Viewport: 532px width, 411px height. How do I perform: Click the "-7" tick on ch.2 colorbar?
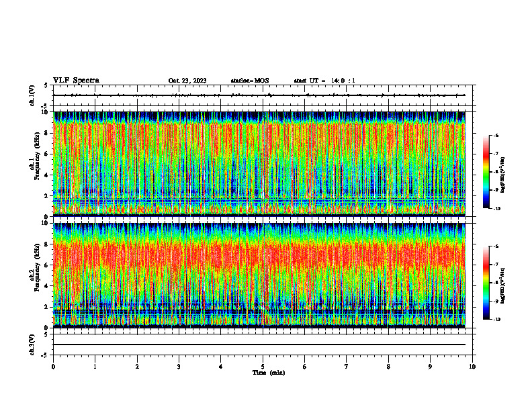click(496, 265)
